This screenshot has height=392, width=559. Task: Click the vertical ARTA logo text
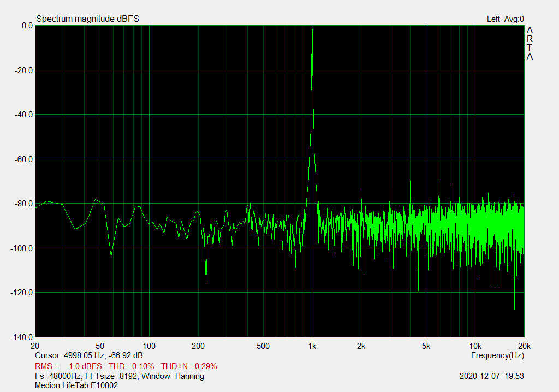530,43
